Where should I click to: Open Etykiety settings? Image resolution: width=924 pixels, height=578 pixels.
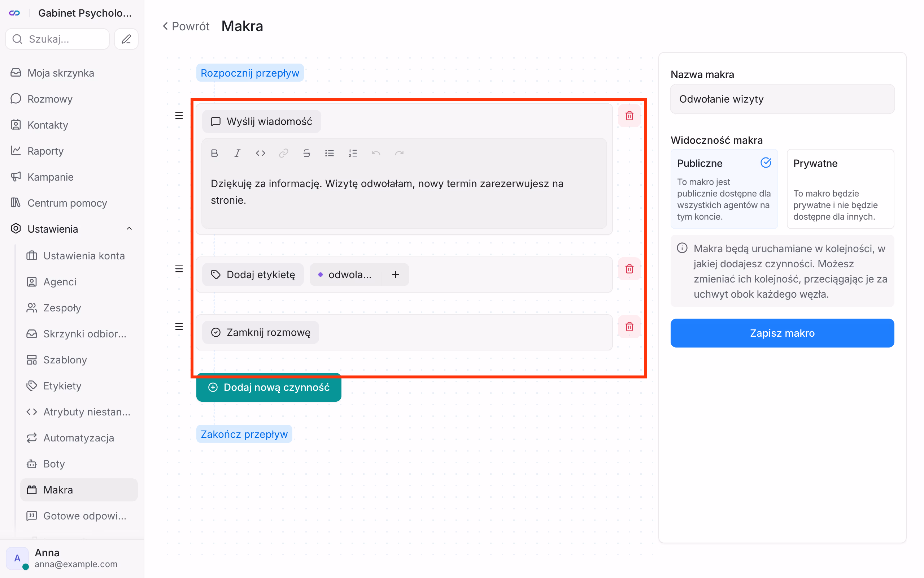(79, 386)
